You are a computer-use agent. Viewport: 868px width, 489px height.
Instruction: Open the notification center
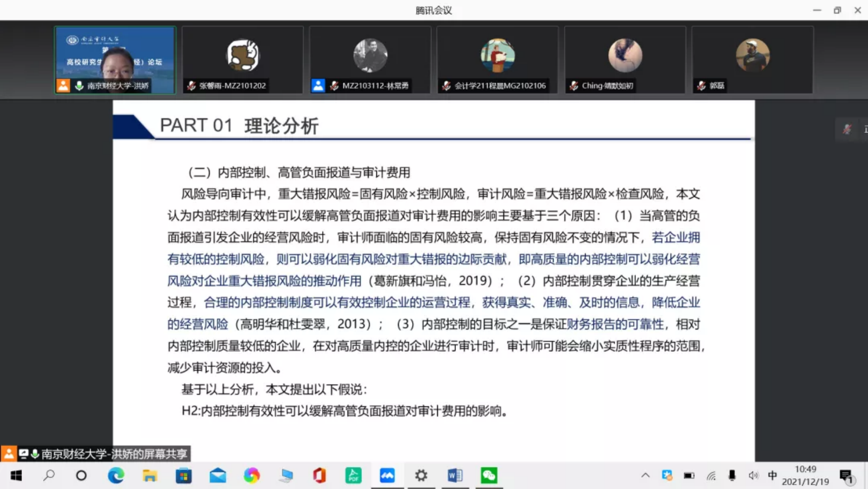847,476
